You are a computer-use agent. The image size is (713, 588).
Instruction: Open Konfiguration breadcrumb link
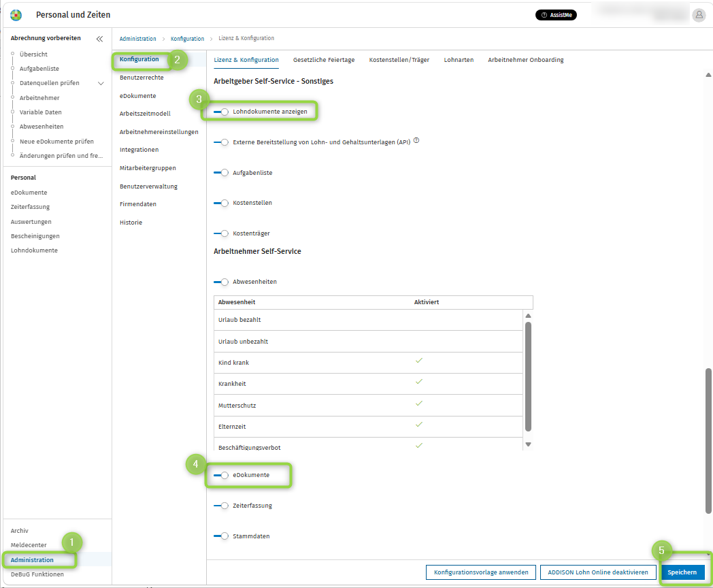click(187, 39)
